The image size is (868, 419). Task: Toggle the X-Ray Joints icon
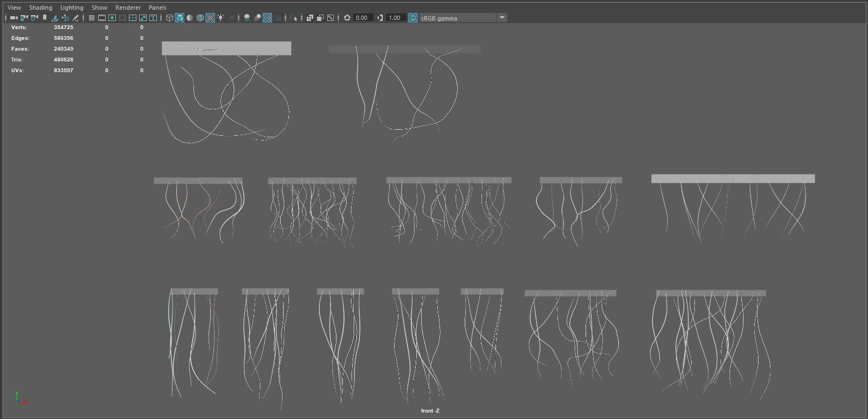[330, 18]
